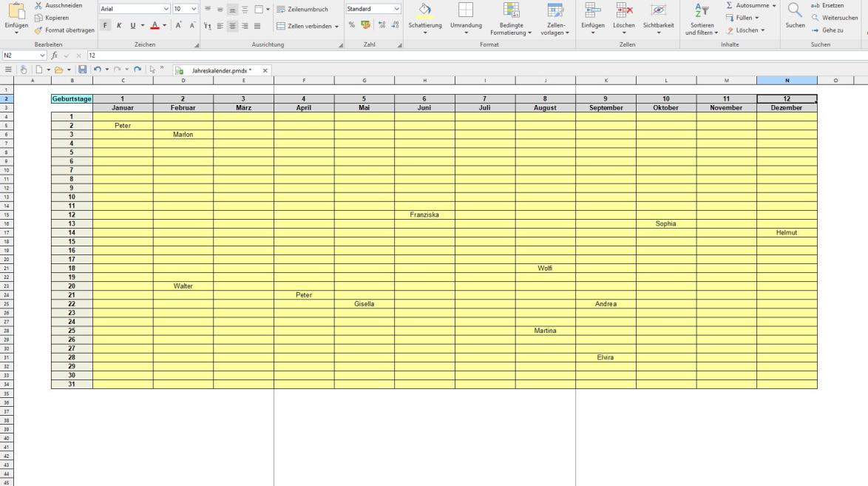Open the hamburger menu in quick toolbar
This screenshot has width=868, height=486.
coord(9,70)
